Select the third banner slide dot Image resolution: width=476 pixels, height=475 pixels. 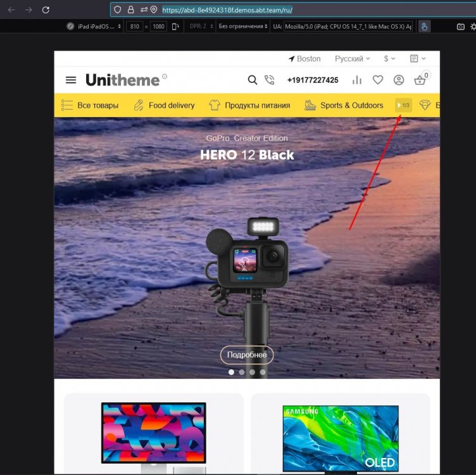252,372
